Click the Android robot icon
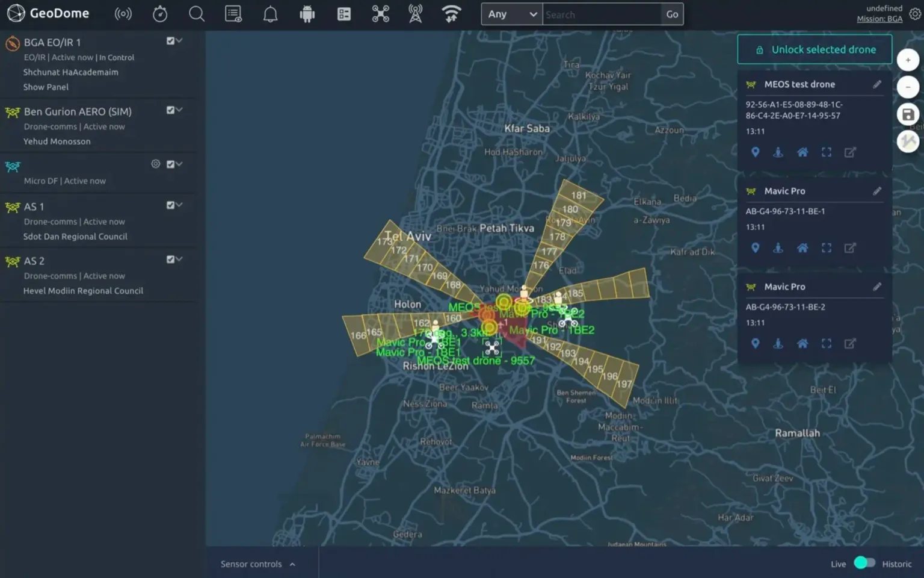Image resolution: width=924 pixels, height=578 pixels. click(x=307, y=14)
